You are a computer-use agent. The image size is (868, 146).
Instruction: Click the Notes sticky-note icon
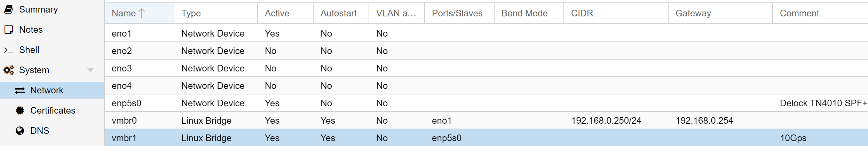coord(9,30)
